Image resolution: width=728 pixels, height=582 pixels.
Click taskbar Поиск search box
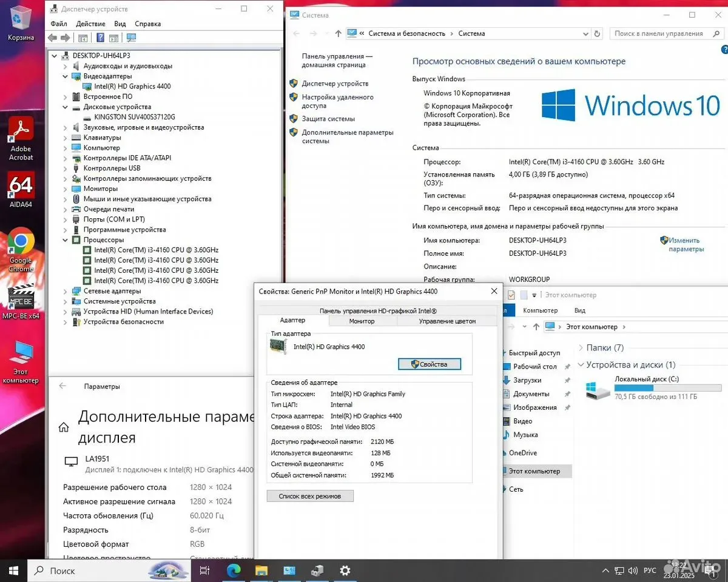click(109, 570)
